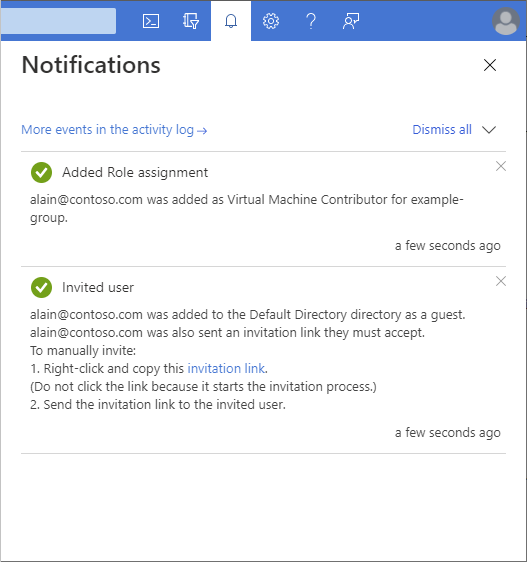Expand the chevron next to Dismiss all

point(489,129)
